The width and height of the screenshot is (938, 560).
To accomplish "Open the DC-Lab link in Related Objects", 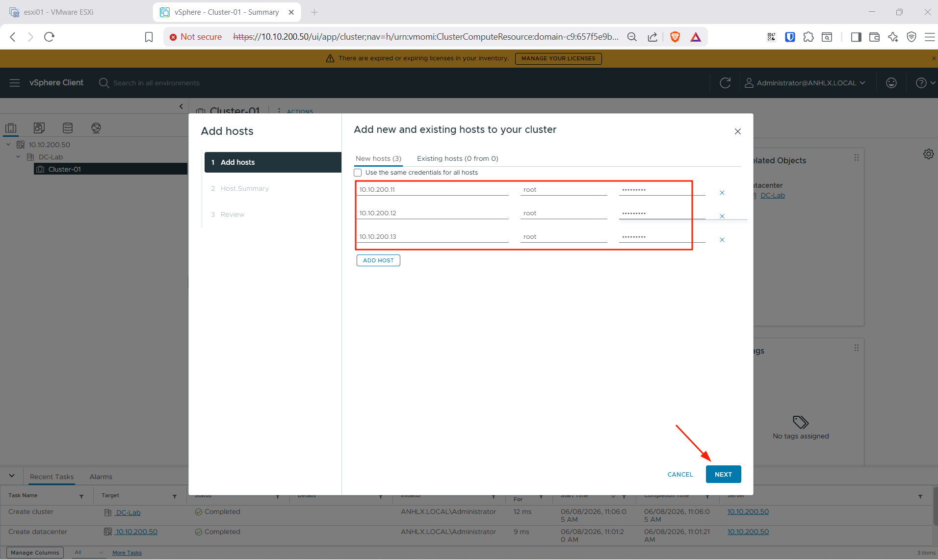I will 772,195.
